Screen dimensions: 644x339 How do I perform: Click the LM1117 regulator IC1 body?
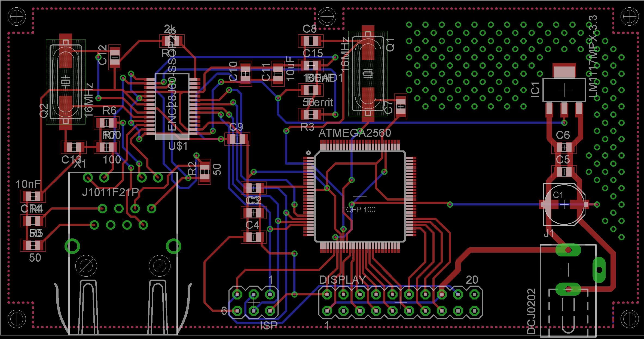[564, 90]
